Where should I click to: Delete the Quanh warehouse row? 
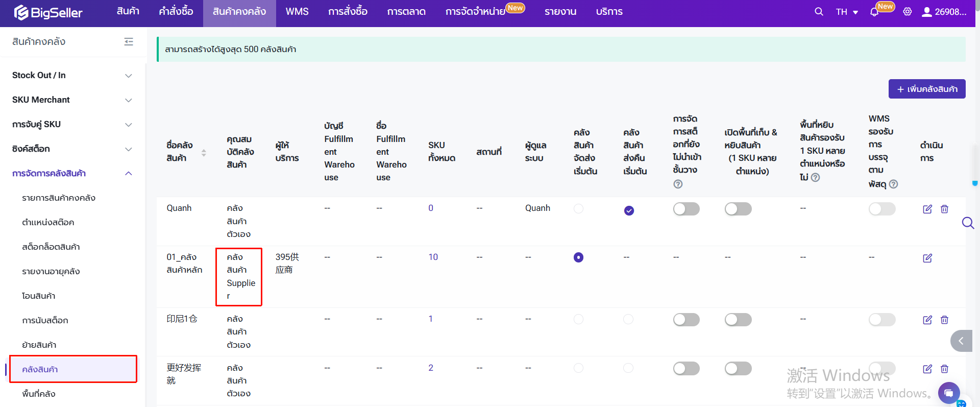pyautogui.click(x=944, y=209)
